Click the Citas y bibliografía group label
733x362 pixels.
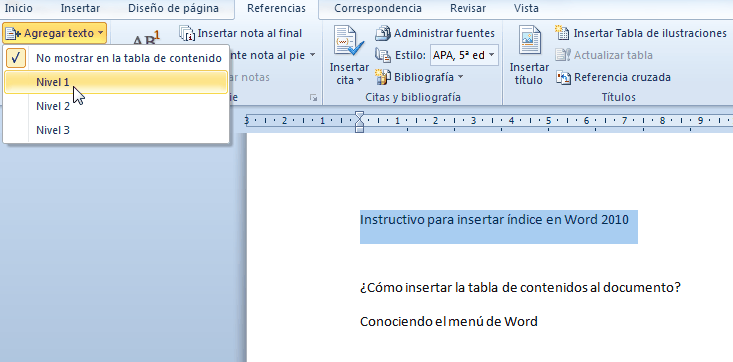pos(413,97)
